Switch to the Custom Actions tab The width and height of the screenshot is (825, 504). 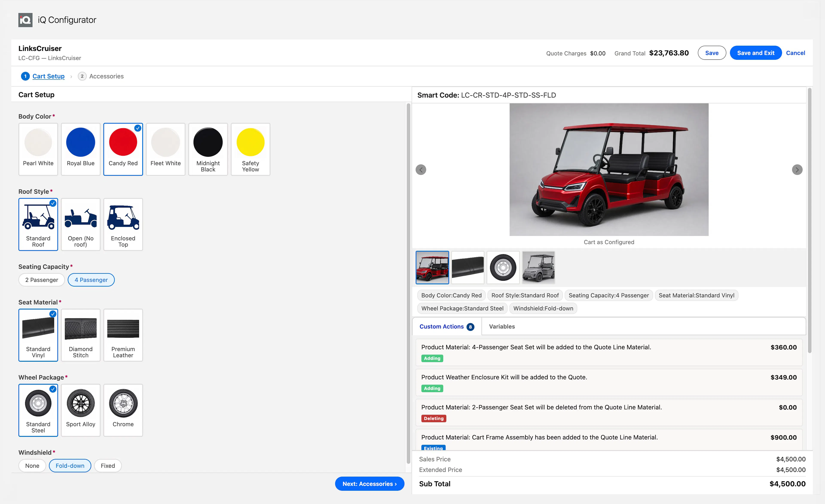point(447,326)
